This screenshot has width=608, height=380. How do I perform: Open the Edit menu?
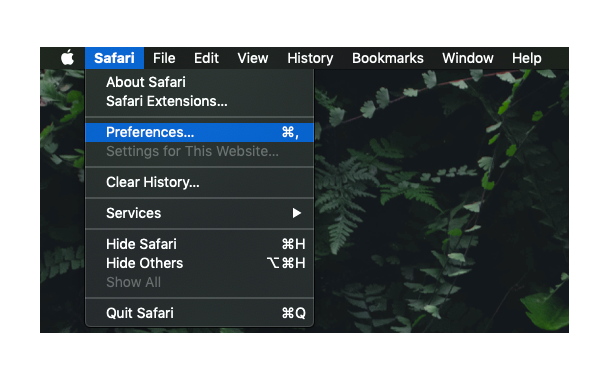(206, 58)
